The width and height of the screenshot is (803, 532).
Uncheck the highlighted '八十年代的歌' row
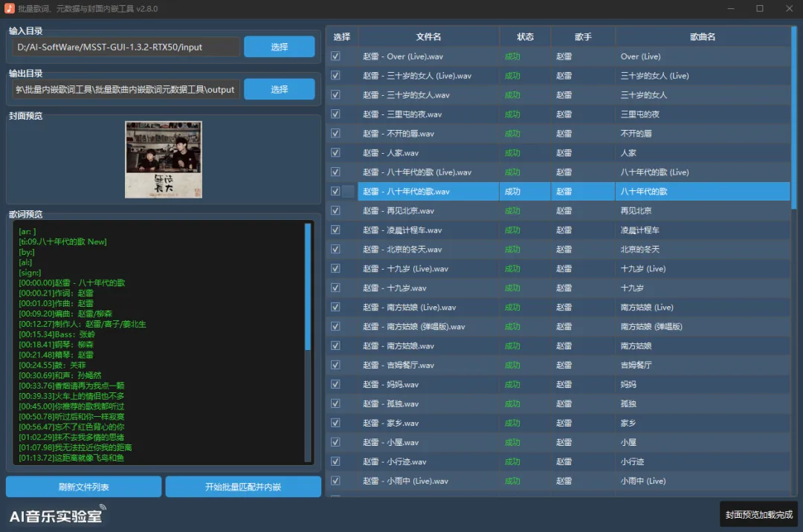pyautogui.click(x=335, y=191)
